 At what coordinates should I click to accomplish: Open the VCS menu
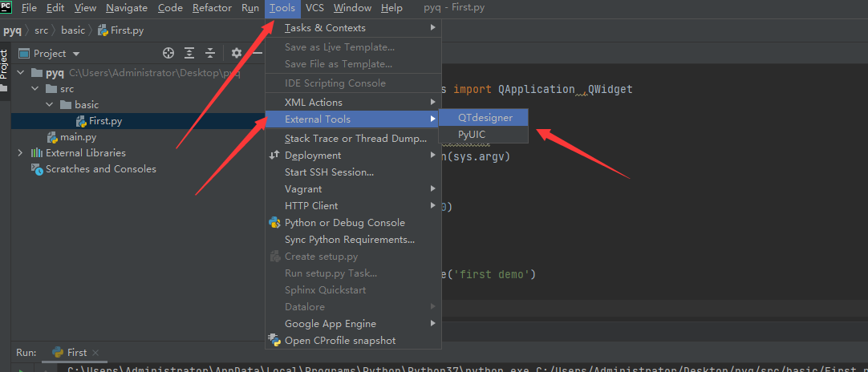pyautogui.click(x=314, y=8)
